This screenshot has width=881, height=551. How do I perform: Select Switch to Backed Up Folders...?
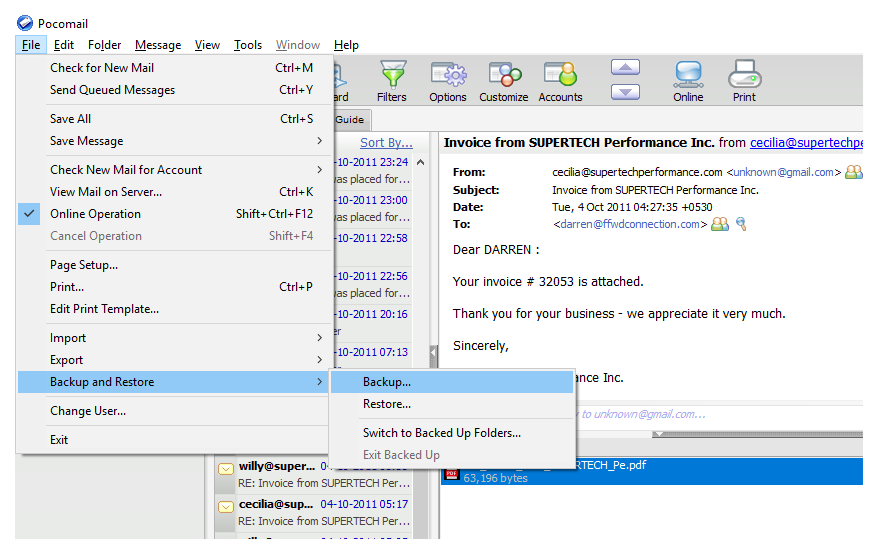point(452,433)
